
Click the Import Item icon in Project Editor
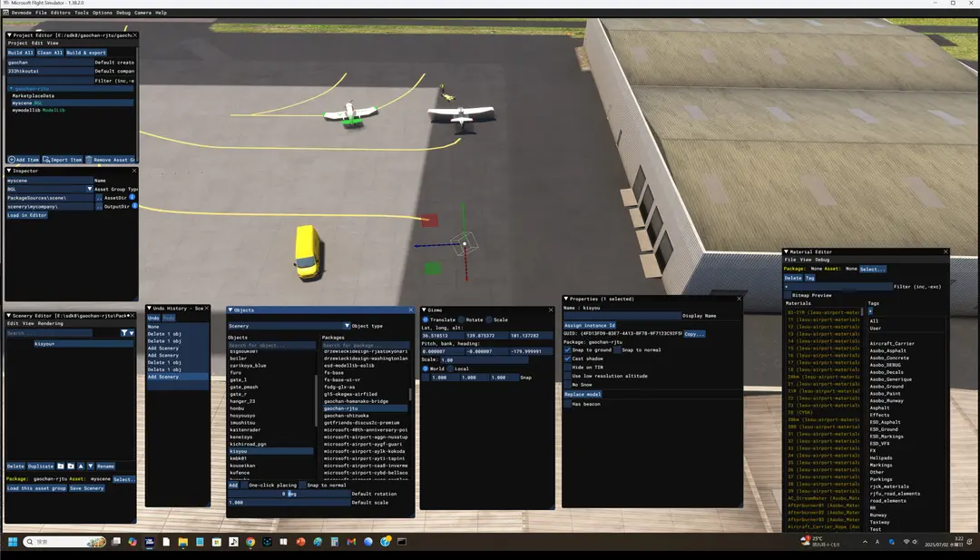tap(46, 160)
